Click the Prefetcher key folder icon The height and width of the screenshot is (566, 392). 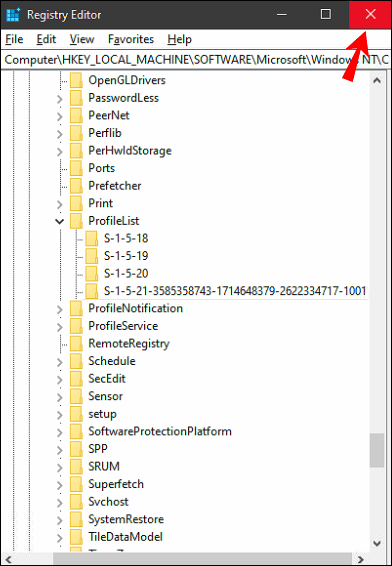76,186
